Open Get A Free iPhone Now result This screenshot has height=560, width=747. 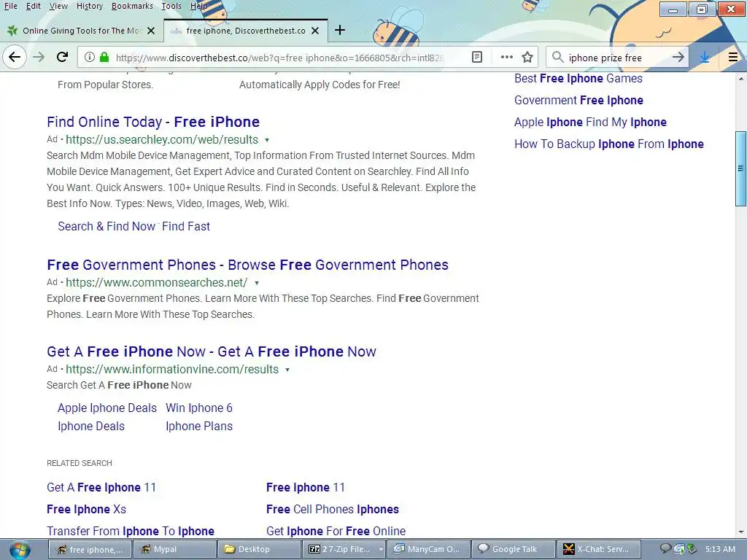coord(211,351)
